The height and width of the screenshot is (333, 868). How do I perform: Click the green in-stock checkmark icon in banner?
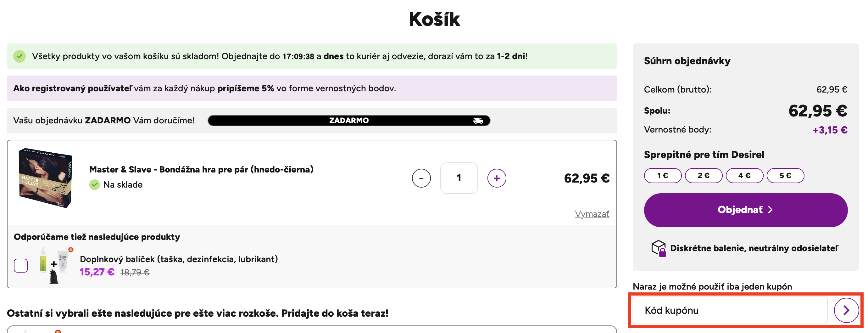coord(19,56)
